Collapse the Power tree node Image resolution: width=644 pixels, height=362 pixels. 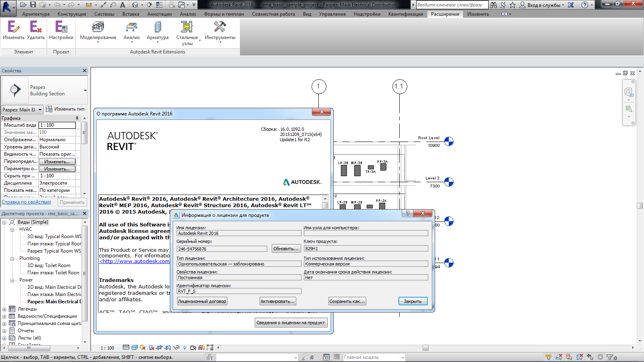pos(12,280)
